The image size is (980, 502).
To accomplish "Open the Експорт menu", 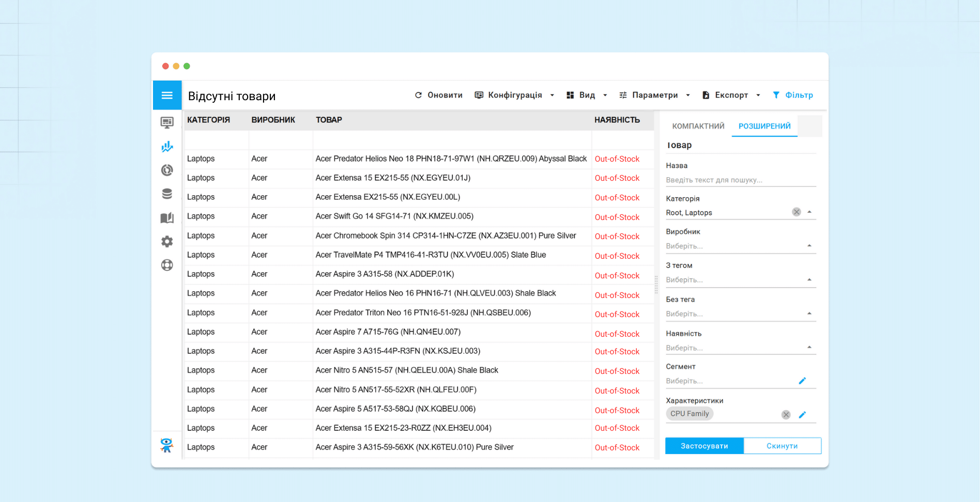I will click(x=731, y=95).
